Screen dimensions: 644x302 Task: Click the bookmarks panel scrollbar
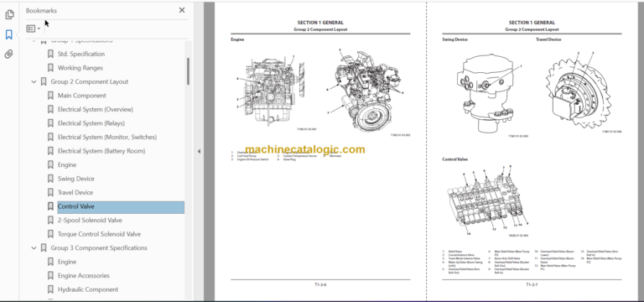pyautogui.click(x=188, y=71)
